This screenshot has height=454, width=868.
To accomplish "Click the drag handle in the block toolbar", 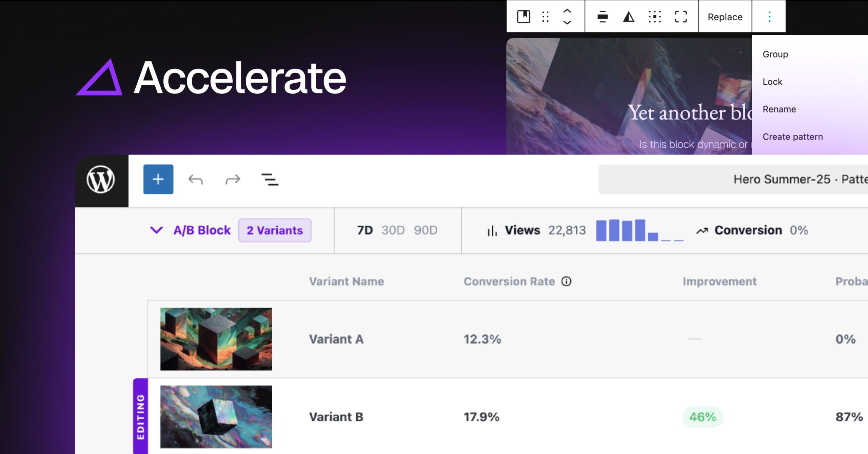I will [x=546, y=16].
